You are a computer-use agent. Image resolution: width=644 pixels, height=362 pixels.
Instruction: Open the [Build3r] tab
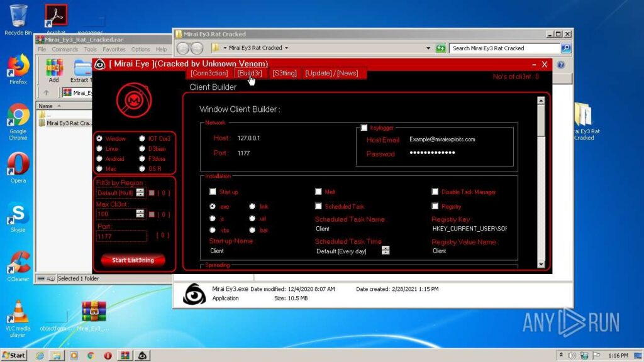pyautogui.click(x=249, y=73)
